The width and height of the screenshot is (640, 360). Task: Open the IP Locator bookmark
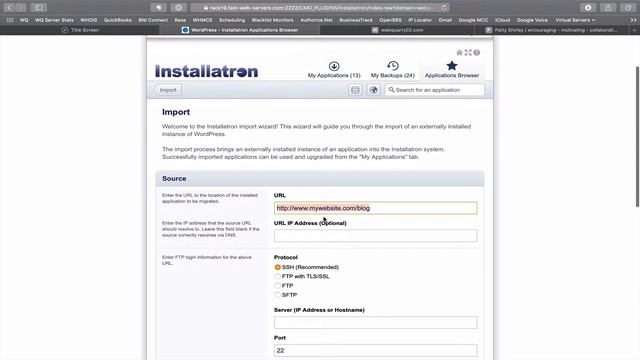(x=420, y=20)
